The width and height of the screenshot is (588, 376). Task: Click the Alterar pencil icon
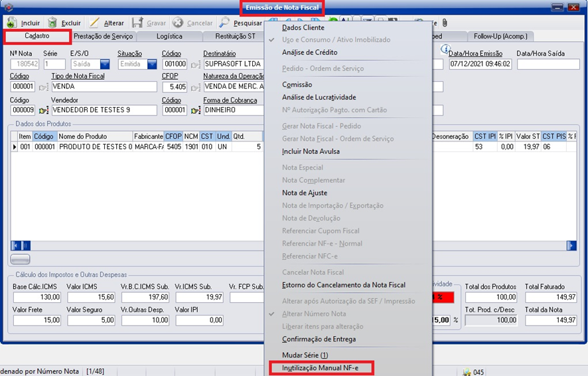[95, 23]
